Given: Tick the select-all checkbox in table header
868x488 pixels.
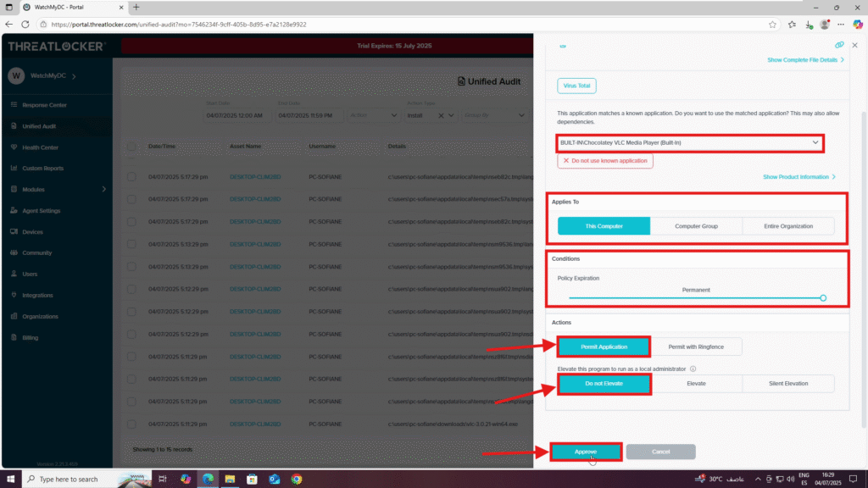Looking at the screenshot, I should 131,147.
